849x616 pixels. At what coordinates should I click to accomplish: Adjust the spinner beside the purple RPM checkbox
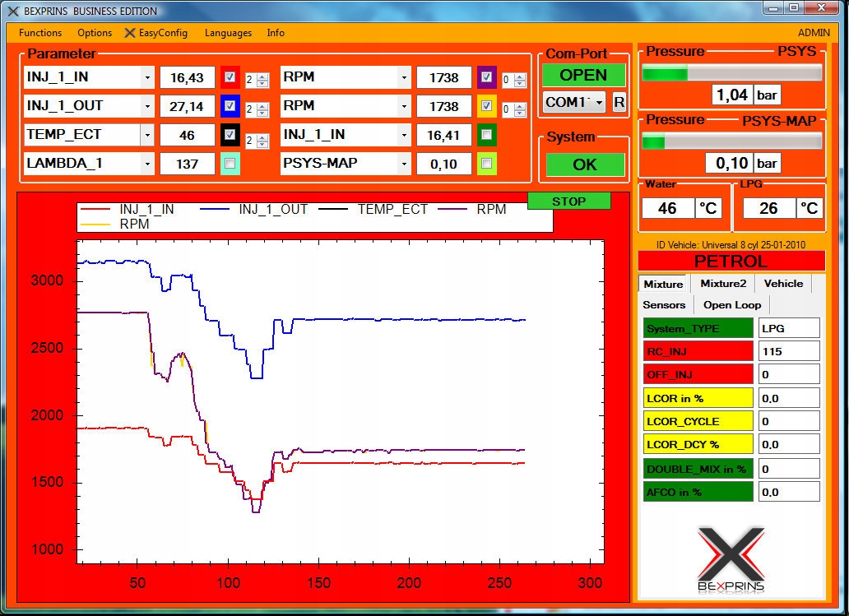[520, 81]
